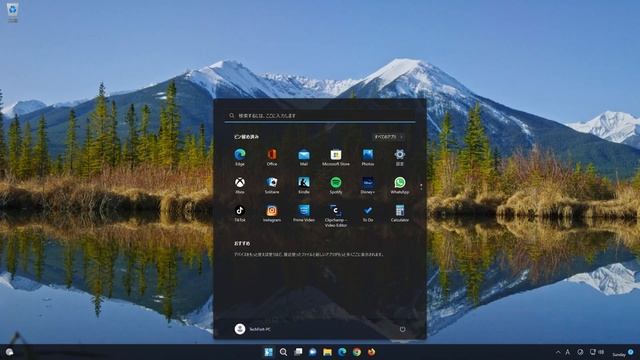The image size is (640, 360).
Task: Open the Kindle app
Action: tap(304, 185)
